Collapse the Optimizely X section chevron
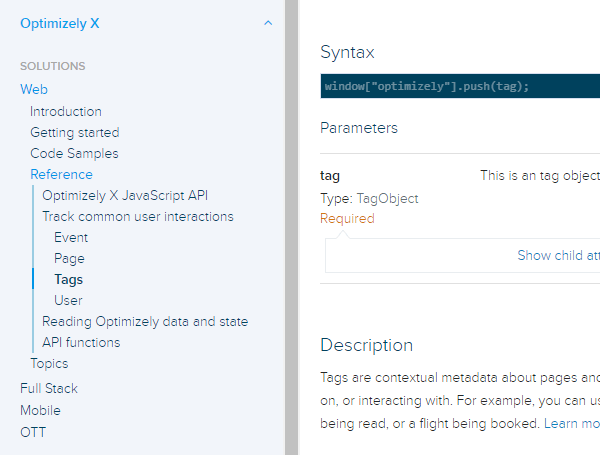This screenshot has height=455, width=600. point(267,23)
